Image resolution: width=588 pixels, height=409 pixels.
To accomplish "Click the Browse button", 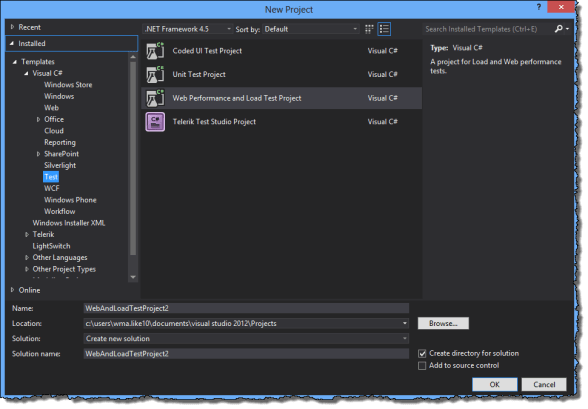I will [443, 323].
